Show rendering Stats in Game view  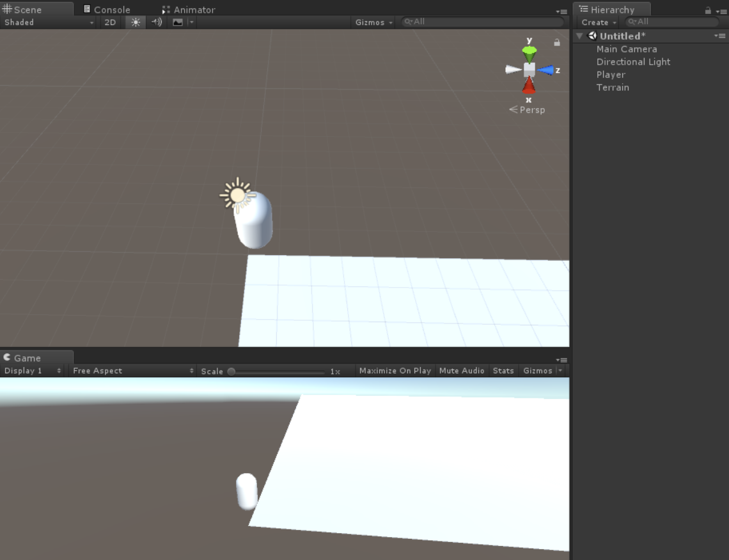503,370
